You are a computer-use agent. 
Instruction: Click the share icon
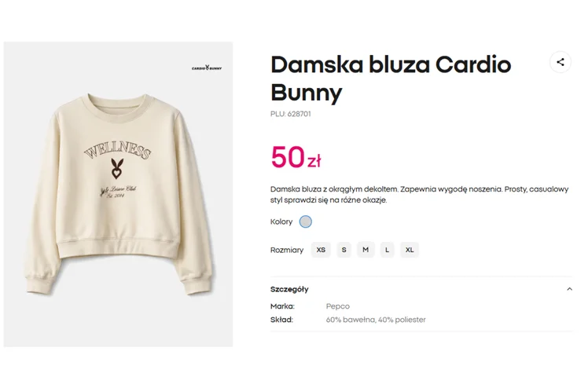[560, 62]
